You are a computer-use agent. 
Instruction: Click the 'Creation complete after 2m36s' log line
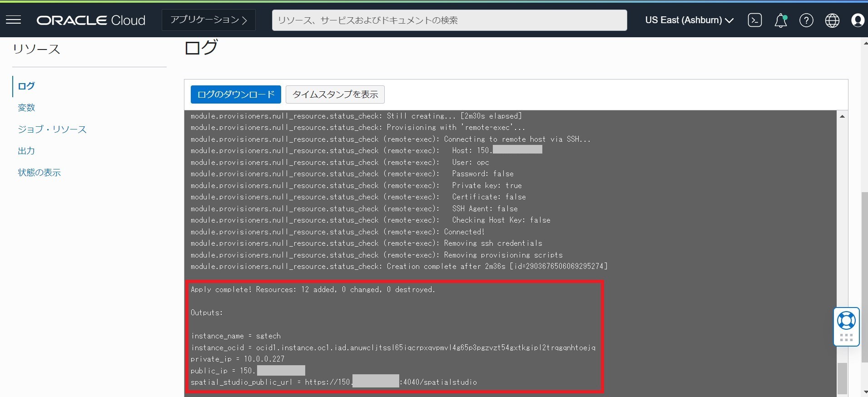399,266
